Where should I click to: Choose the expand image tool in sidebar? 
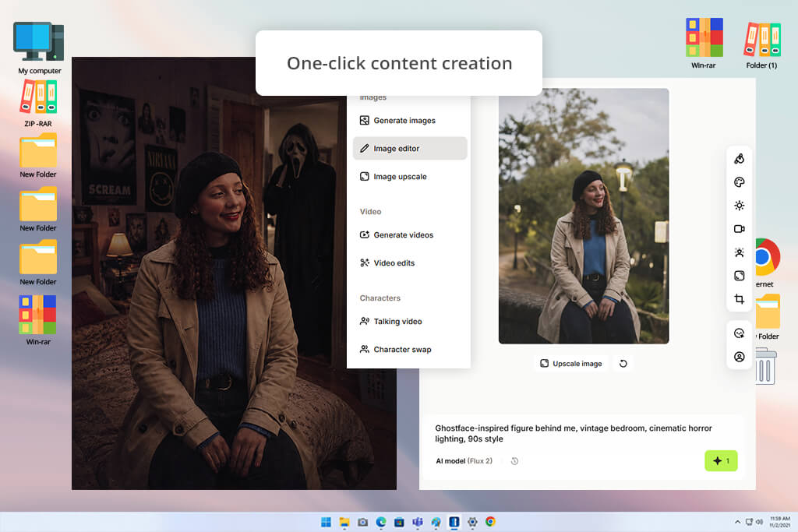point(739,276)
